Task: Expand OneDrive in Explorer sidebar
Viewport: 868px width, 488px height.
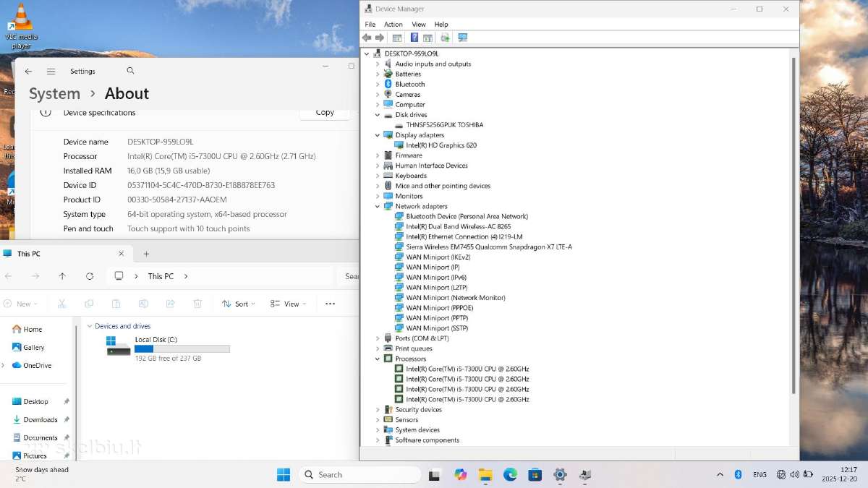Action: (x=3, y=365)
